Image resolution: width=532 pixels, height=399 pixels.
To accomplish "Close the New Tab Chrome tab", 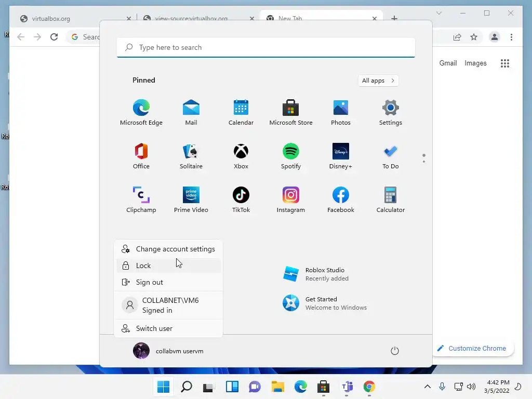I will [375, 18].
